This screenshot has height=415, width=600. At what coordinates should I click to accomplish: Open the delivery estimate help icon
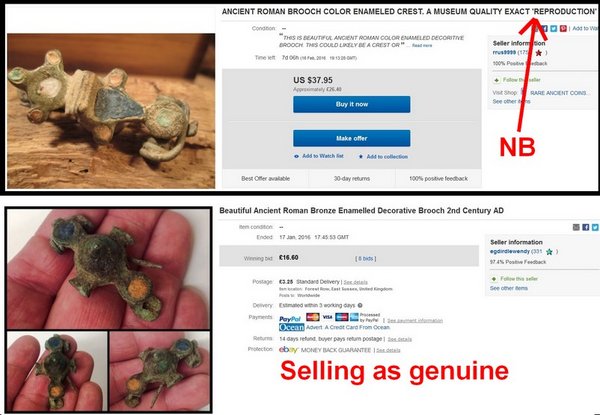[360, 305]
